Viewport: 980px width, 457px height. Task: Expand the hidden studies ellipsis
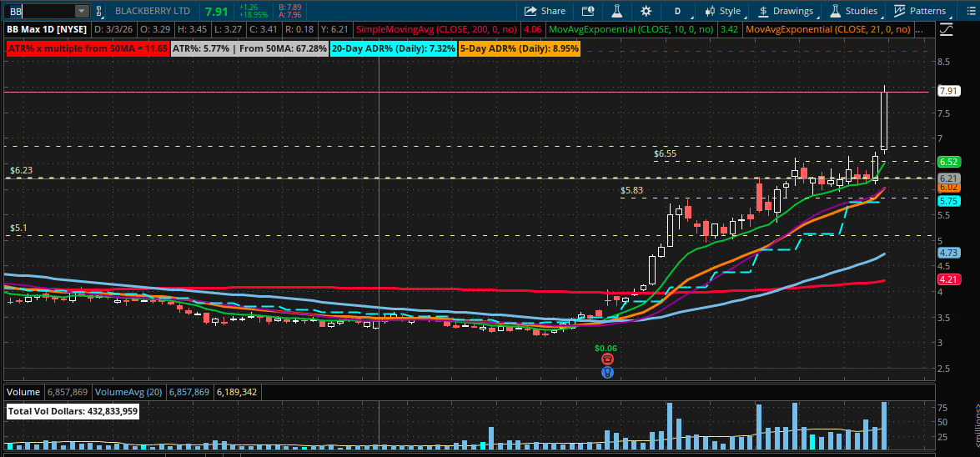pos(919,28)
